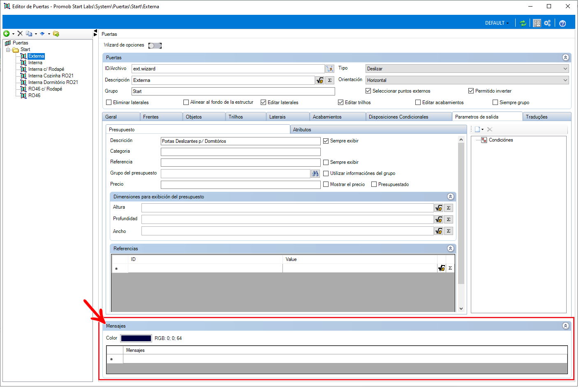Collapse the Puertas section chevron
Viewport: 588px width, 391px height.
[x=565, y=58]
